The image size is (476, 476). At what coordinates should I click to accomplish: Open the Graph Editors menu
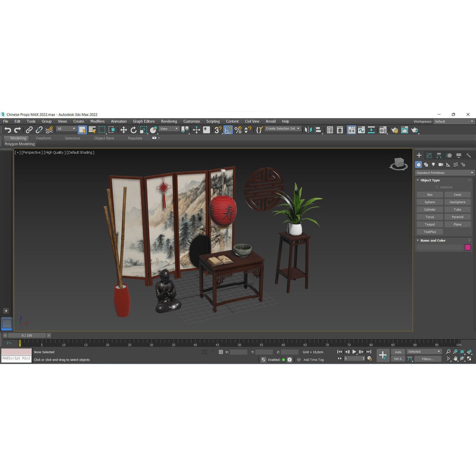144,122
